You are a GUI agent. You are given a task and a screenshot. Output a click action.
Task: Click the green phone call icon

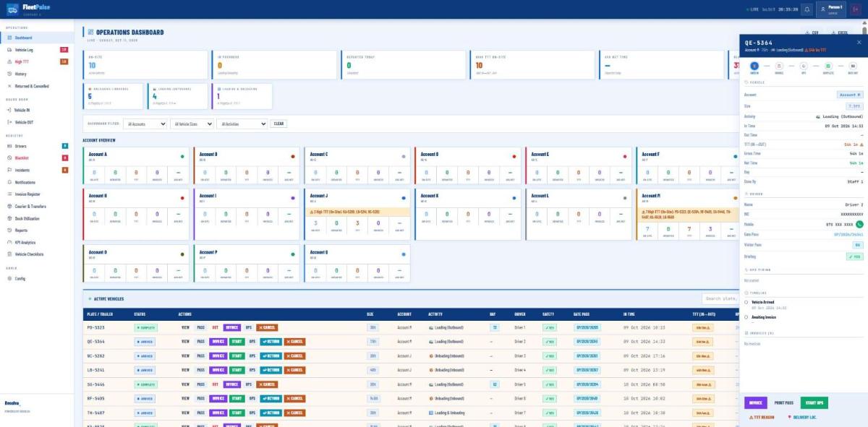[859, 225]
